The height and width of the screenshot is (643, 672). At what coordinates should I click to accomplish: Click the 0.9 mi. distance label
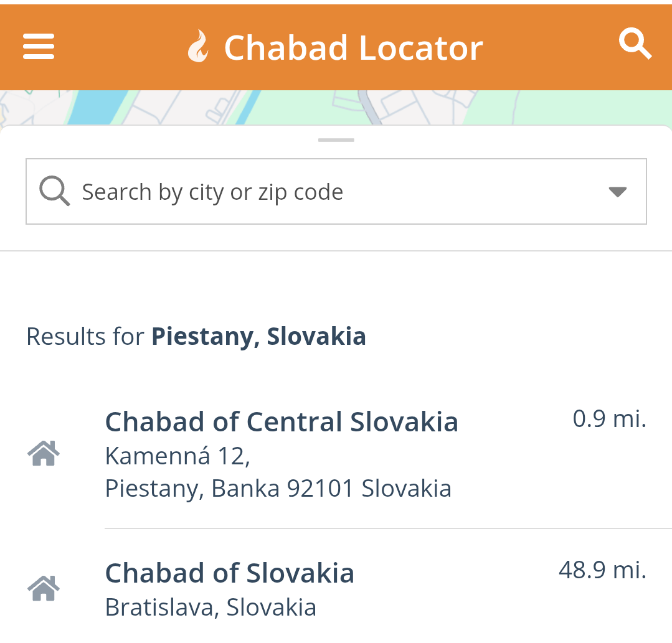(609, 419)
